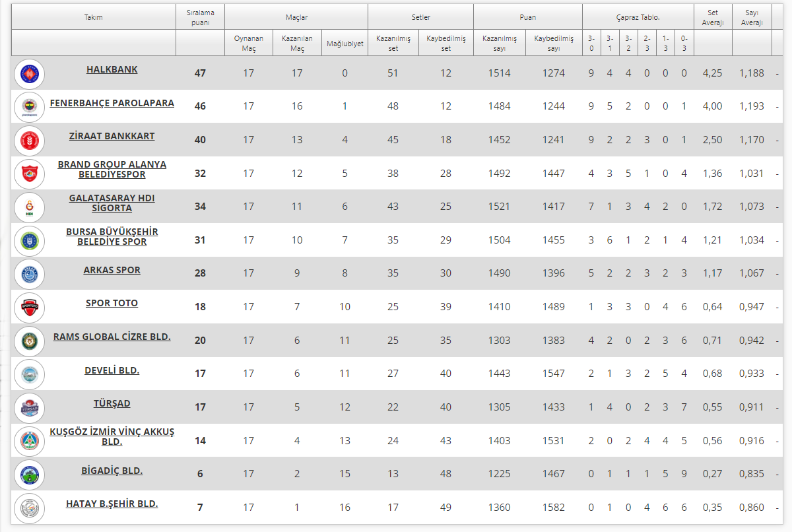
Task: Click the Fenerbahçe Parolapara team logo
Action: tap(29, 107)
